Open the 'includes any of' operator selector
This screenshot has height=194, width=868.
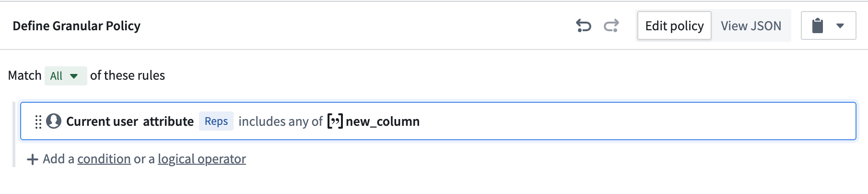point(281,121)
